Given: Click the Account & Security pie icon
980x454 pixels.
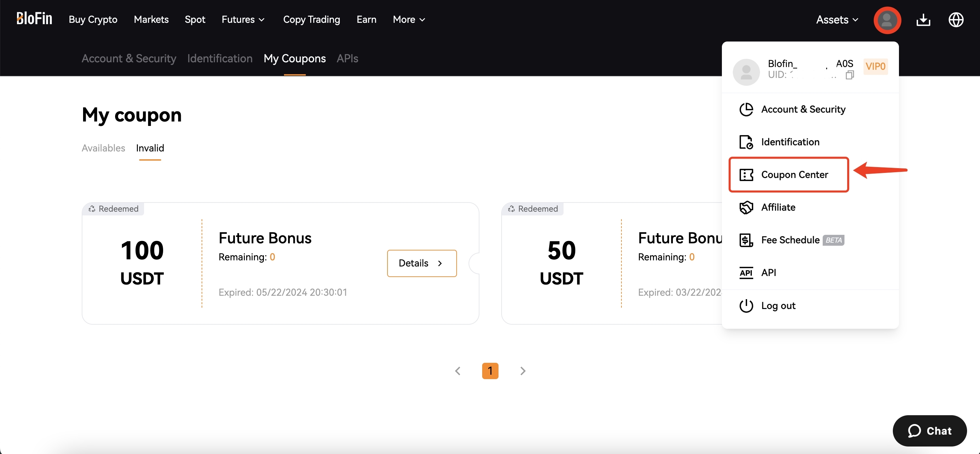Looking at the screenshot, I should point(746,110).
